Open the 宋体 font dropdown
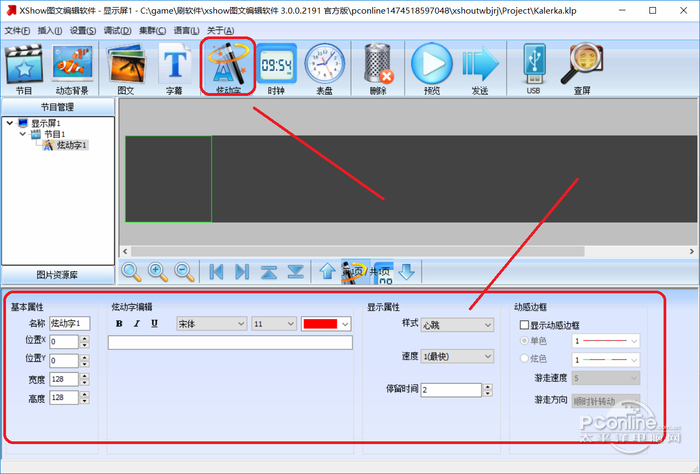 [212, 324]
